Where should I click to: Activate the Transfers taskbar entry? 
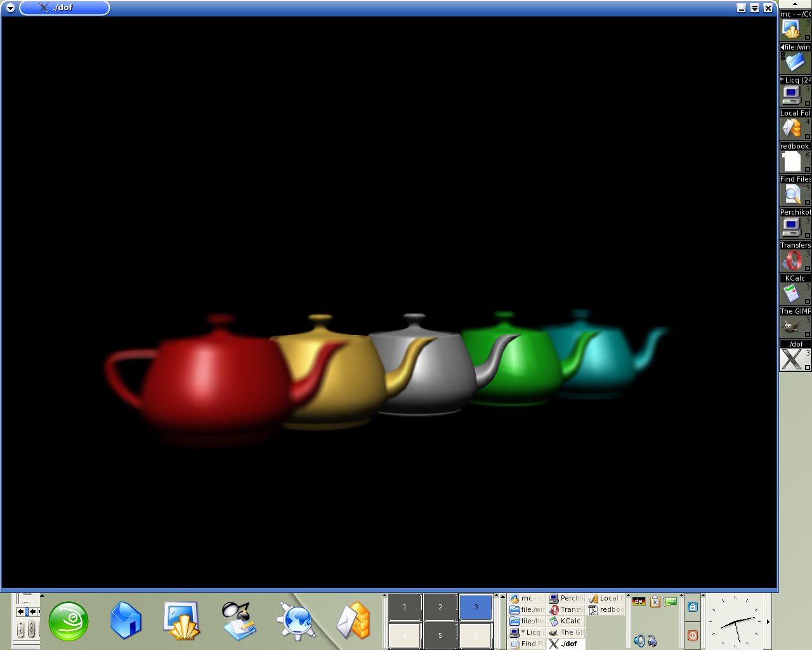tap(566, 610)
